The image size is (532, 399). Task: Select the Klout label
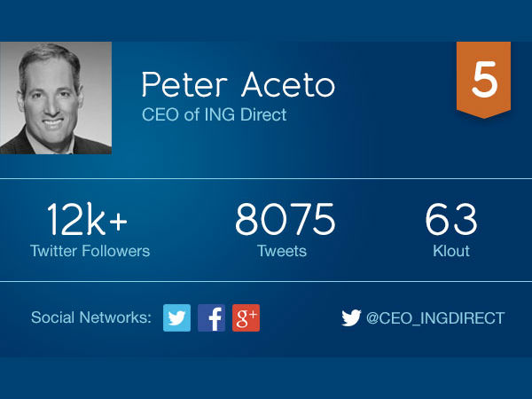tap(451, 251)
